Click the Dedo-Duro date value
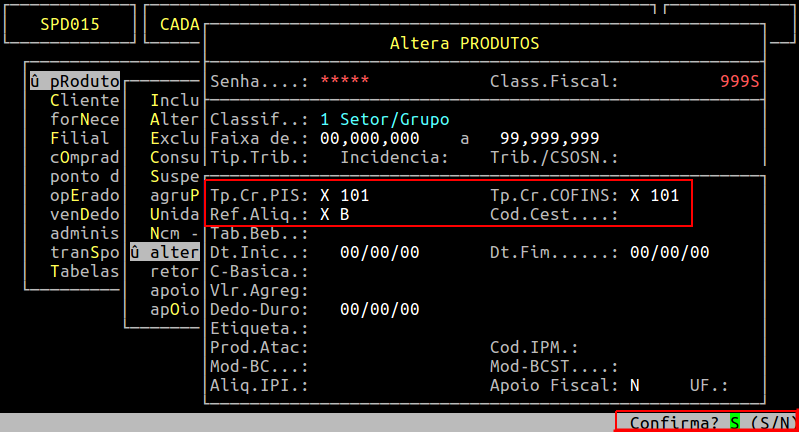This screenshot has height=432, width=799. pyautogui.click(x=379, y=309)
